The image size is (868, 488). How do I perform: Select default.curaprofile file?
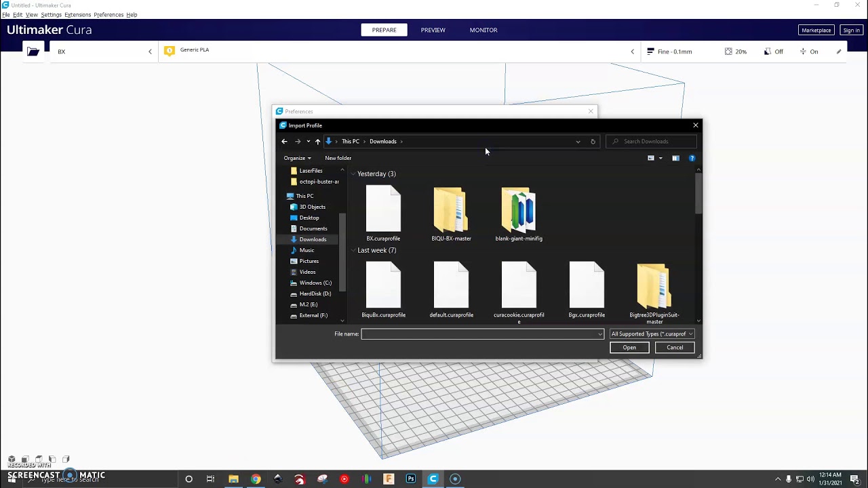pyautogui.click(x=451, y=290)
